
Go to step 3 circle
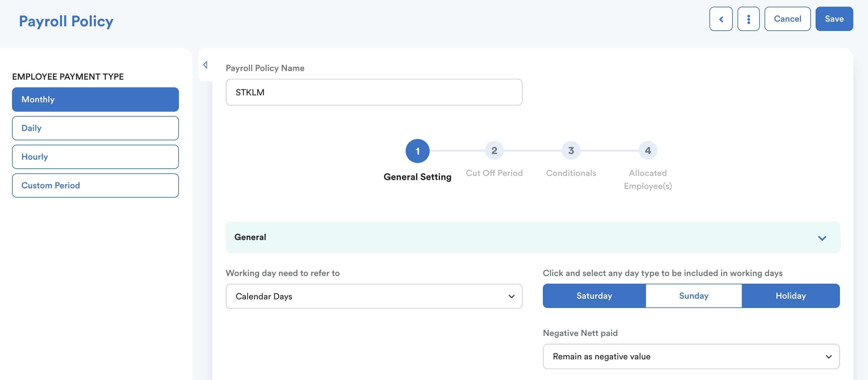tap(571, 150)
